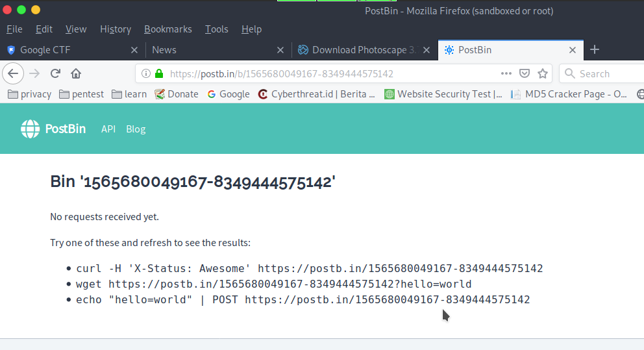Click the red window close button
This screenshot has height=350, width=644.
(x=7, y=10)
